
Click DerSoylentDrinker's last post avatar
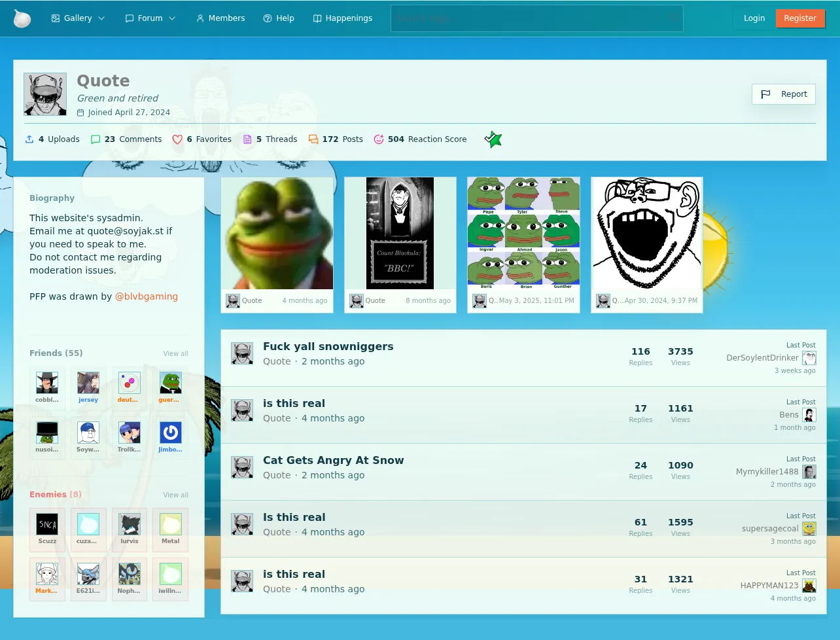(809, 358)
